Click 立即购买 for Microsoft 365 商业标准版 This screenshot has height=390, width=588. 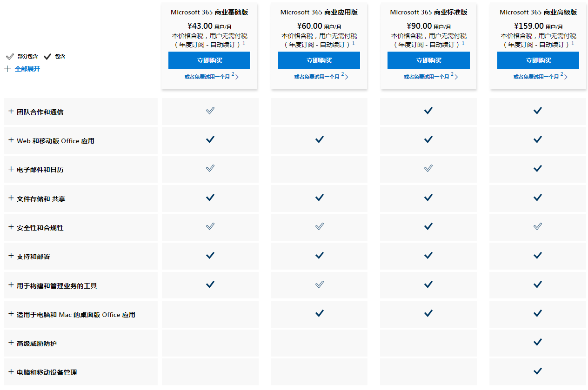tap(428, 60)
